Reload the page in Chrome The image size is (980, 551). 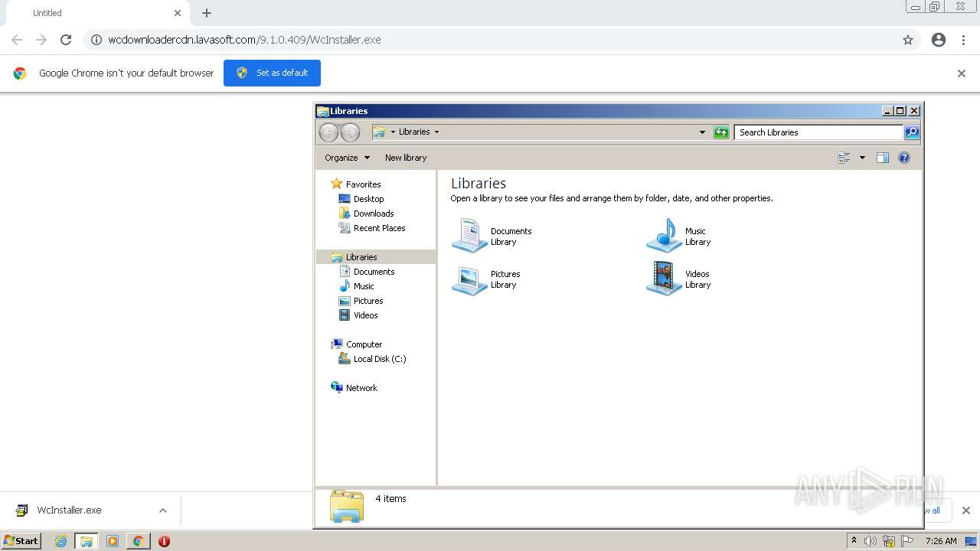(x=66, y=40)
